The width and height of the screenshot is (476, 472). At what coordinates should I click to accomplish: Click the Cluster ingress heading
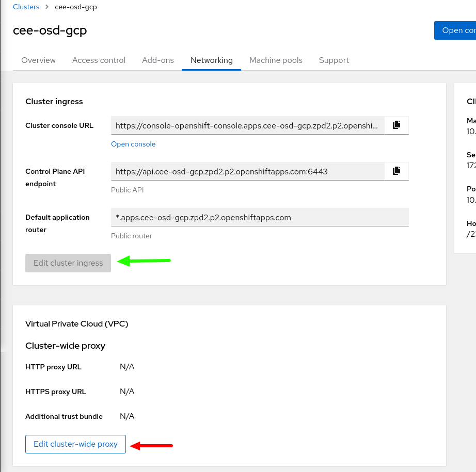[x=54, y=101]
